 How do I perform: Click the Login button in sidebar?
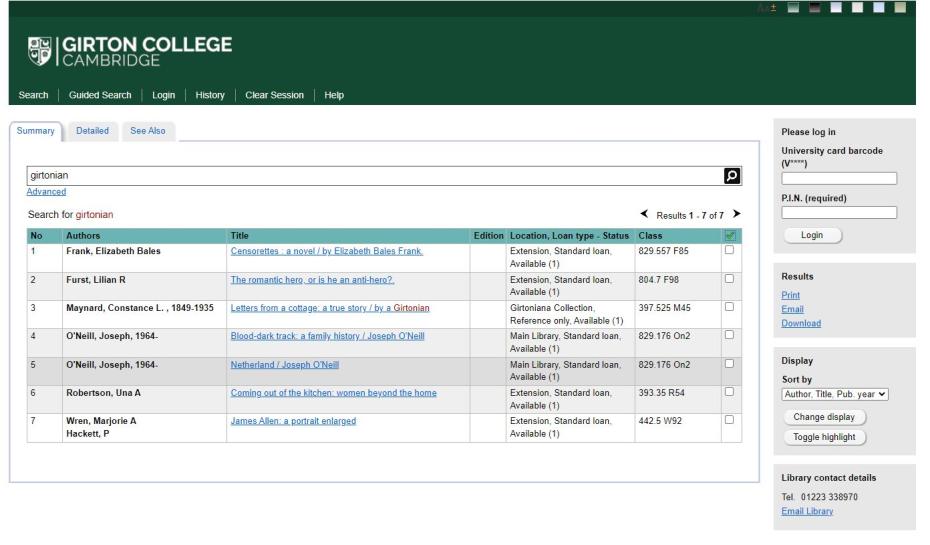click(x=811, y=235)
